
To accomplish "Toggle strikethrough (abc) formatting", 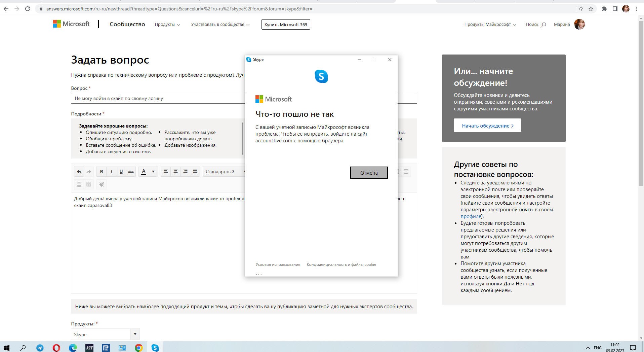I will pos(131,172).
